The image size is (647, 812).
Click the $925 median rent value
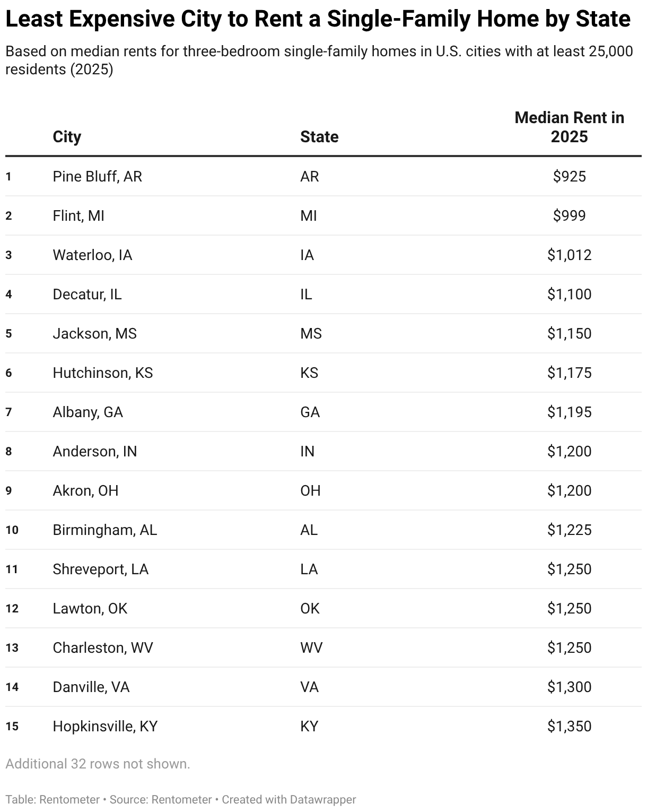click(569, 176)
